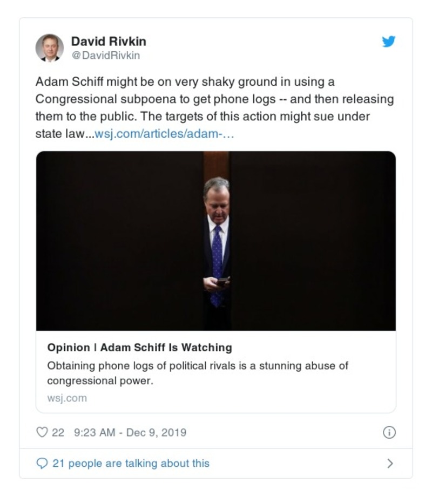This screenshot has height=504, width=432.
Task: Follow the wsj.com/articles/adam-… link
Action: [164, 134]
